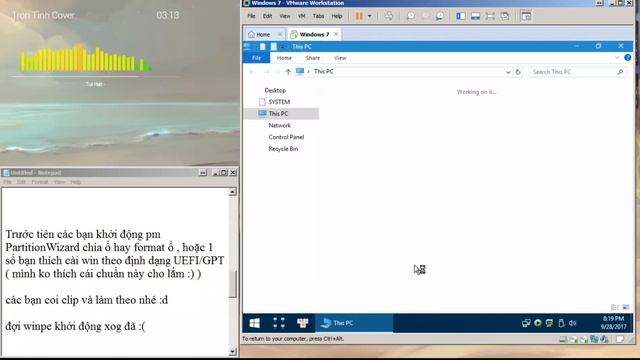Click Notepad scrollbar down arrow

[x=233, y=351]
